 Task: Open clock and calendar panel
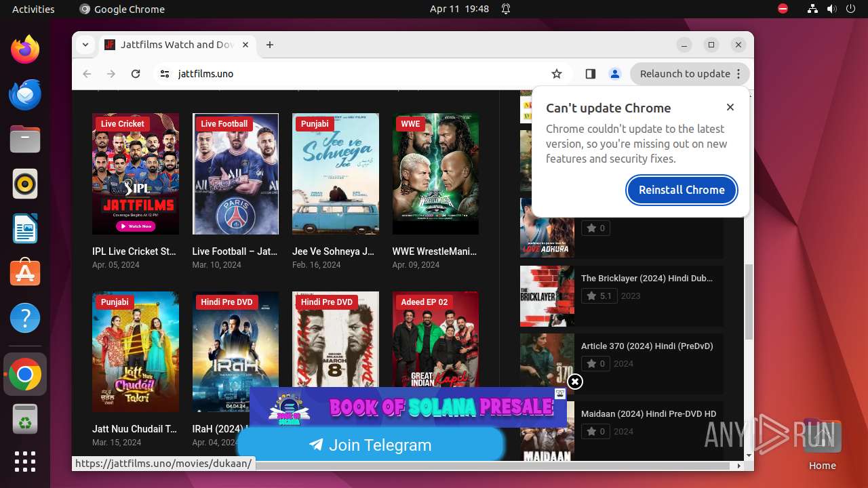pyautogui.click(x=459, y=9)
